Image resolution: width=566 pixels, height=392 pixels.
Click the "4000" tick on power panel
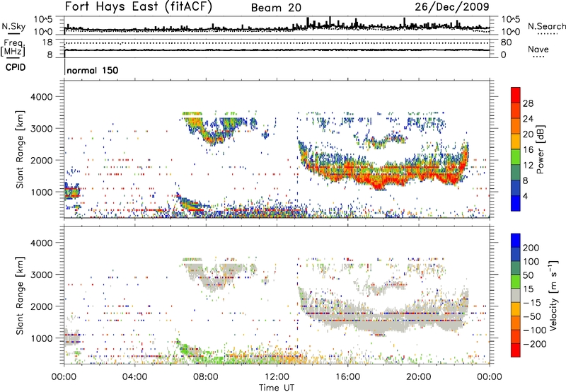41,97
